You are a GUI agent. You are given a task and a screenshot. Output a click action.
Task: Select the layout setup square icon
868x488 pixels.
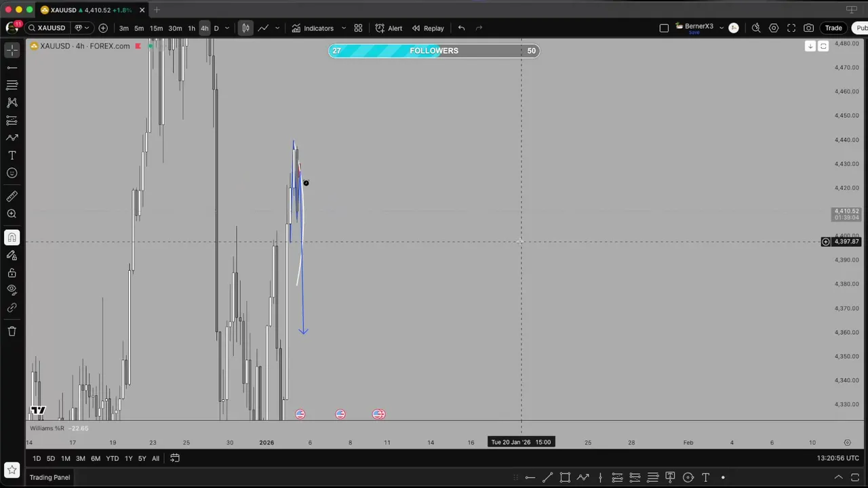point(664,28)
